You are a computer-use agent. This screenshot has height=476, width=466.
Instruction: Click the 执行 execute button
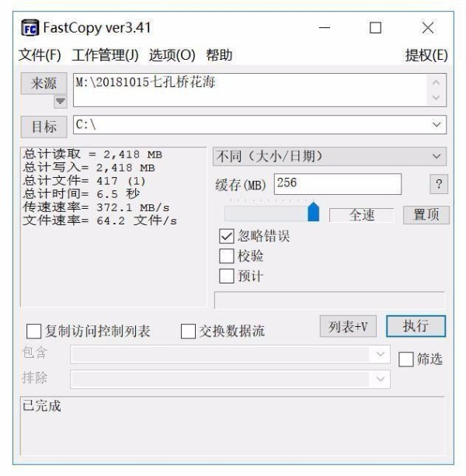pyautogui.click(x=416, y=326)
